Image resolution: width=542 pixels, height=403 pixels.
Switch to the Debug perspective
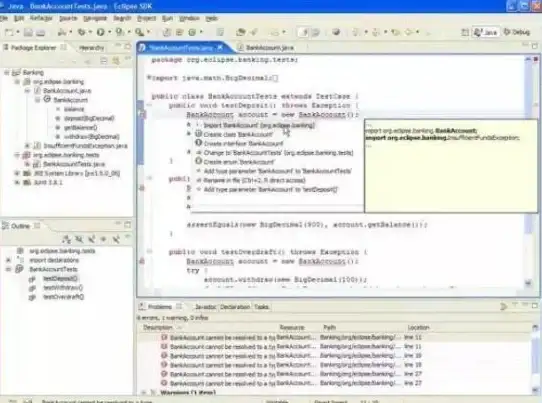point(517,32)
